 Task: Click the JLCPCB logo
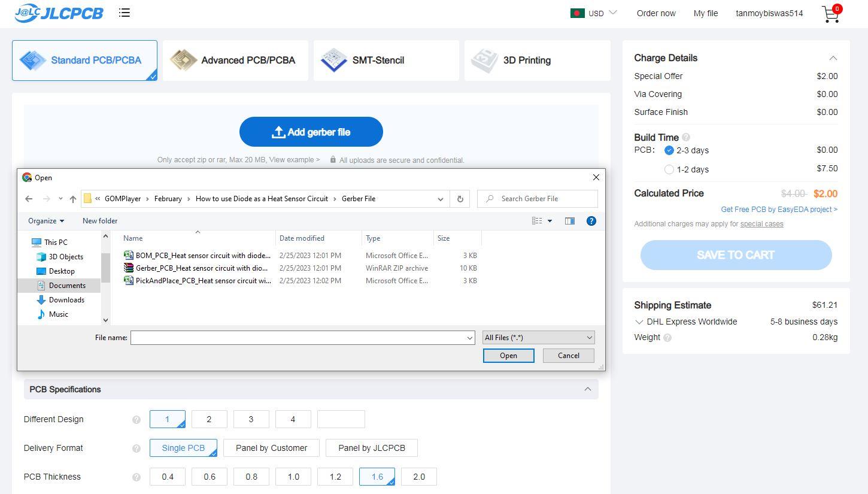click(59, 13)
